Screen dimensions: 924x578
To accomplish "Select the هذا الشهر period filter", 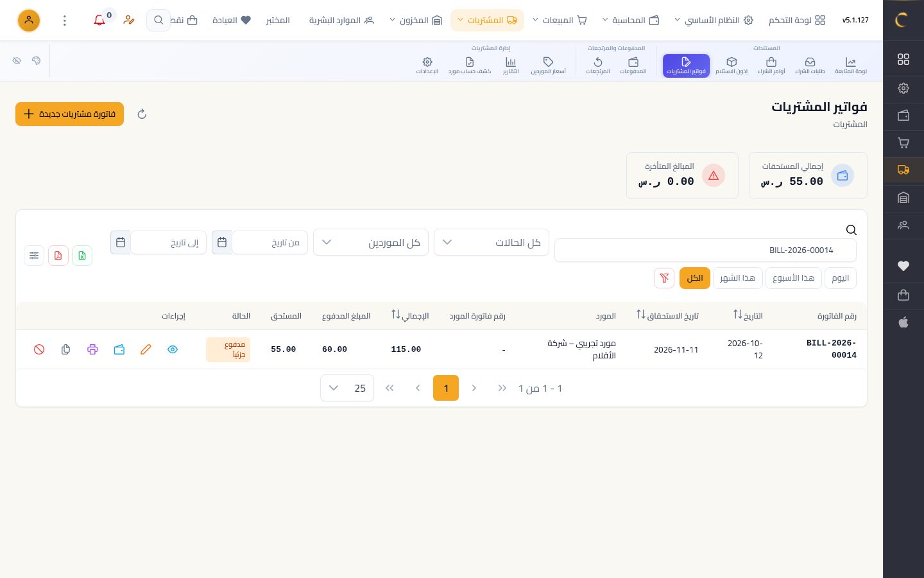I will coord(737,278).
